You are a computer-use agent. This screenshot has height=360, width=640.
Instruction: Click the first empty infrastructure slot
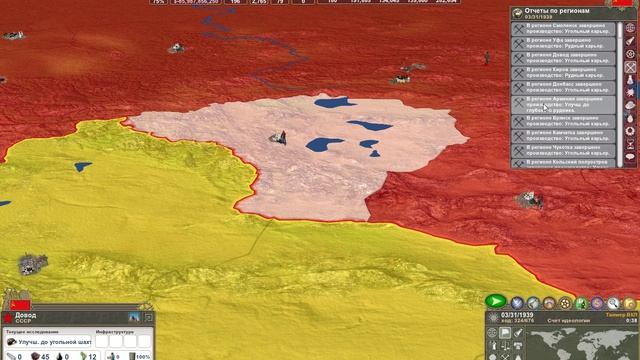coord(102,341)
